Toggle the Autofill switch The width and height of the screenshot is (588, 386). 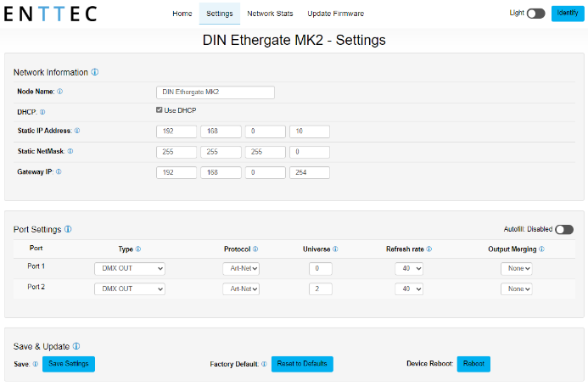coord(564,229)
